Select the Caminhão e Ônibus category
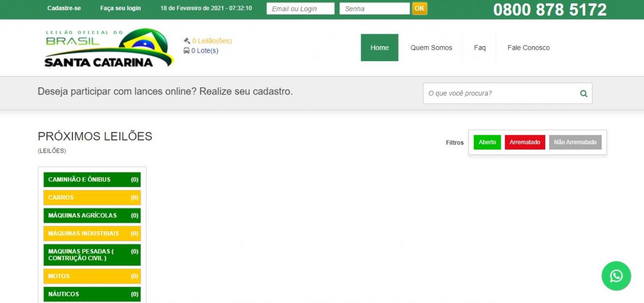The image size is (644, 303). click(92, 180)
